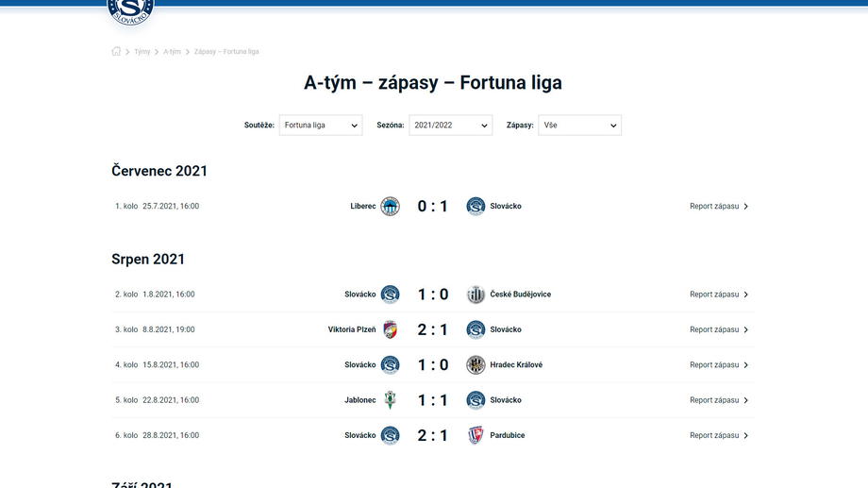Click the Zápasy – Fortuna liga breadcrumb

(x=226, y=52)
